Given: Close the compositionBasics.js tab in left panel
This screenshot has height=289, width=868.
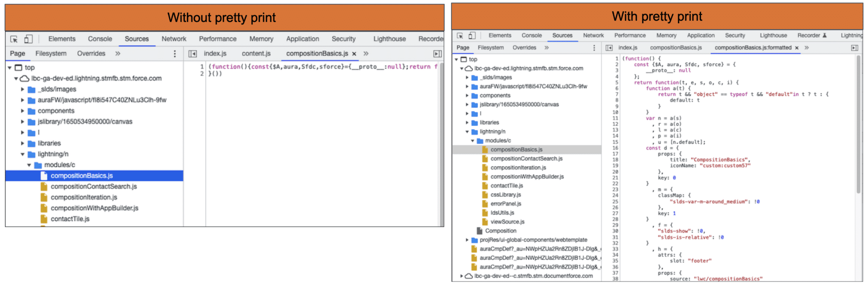Looking at the screenshot, I should pyautogui.click(x=354, y=54).
